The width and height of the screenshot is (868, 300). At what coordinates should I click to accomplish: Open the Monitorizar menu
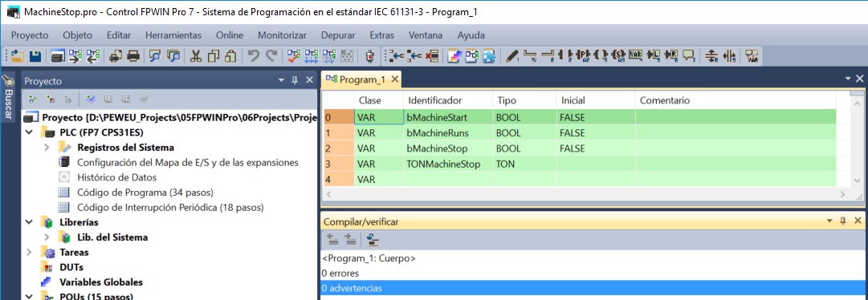283,34
